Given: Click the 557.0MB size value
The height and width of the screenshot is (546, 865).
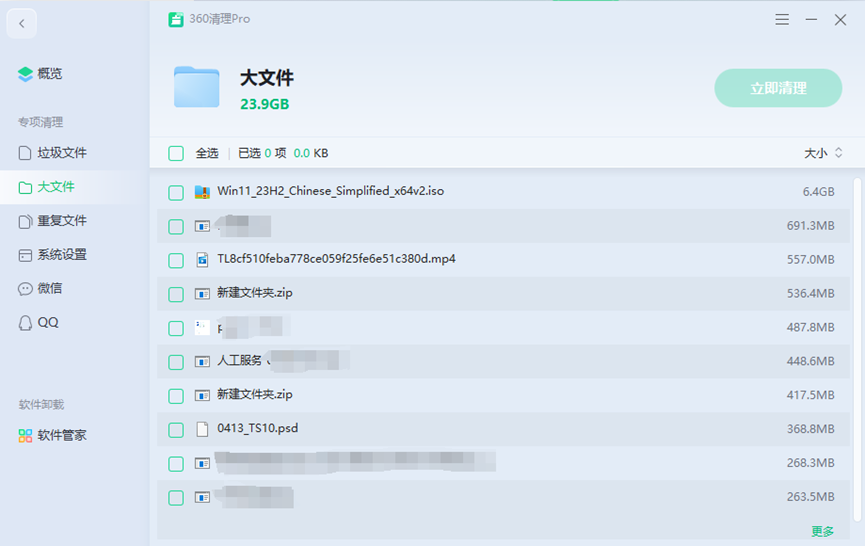Looking at the screenshot, I should click(x=810, y=260).
